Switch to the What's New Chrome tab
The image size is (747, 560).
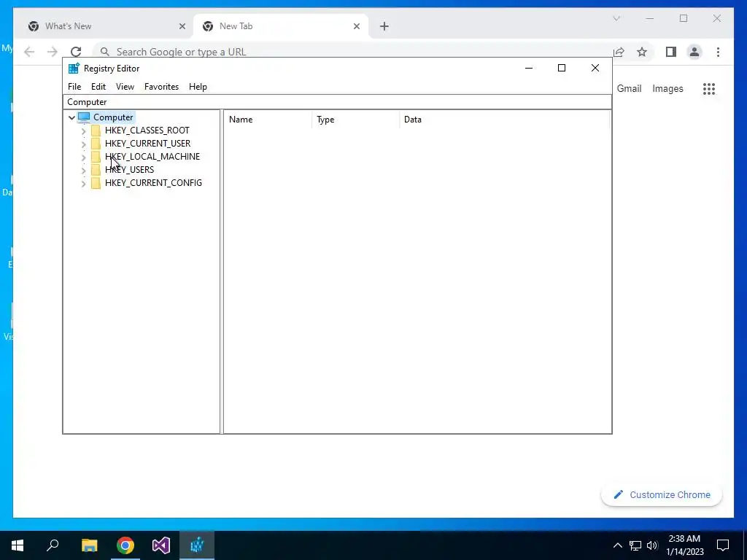[x=106, y=26]
